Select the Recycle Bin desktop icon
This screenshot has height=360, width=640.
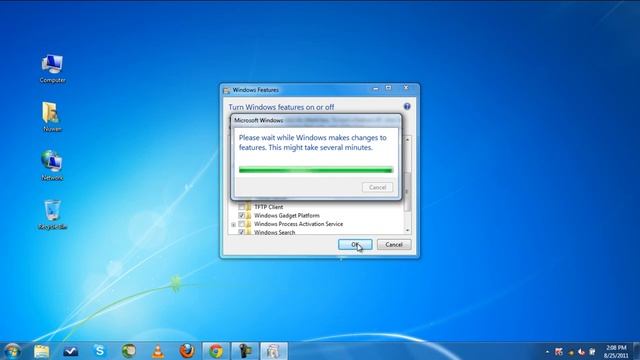(52, 215)
